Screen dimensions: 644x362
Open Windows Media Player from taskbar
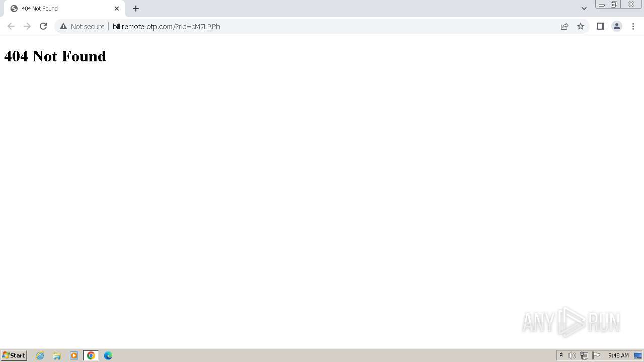click(74, 355)
